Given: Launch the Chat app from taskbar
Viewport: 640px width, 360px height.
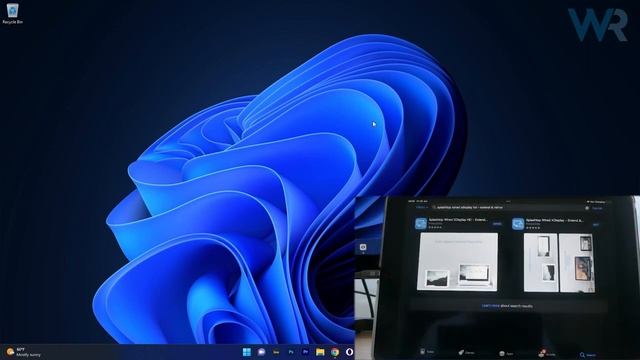Looking at the screenshot, I should pos(261,352).
